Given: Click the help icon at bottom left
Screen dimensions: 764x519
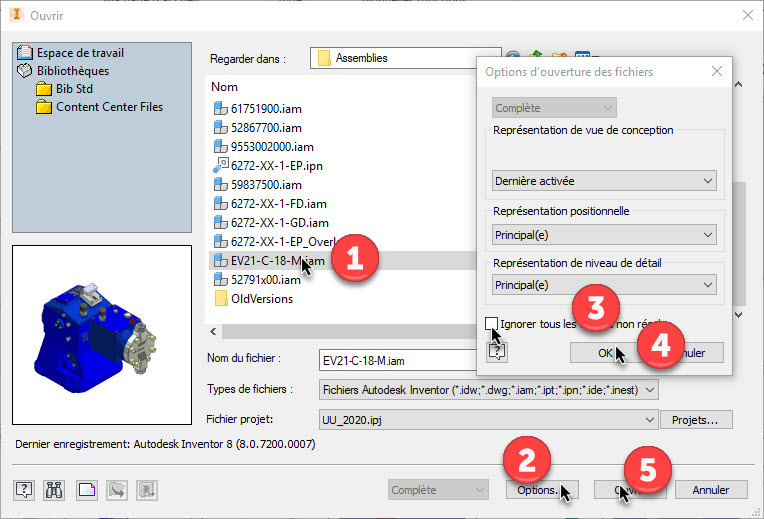Looking at the screenshot, I should point(26,490).
